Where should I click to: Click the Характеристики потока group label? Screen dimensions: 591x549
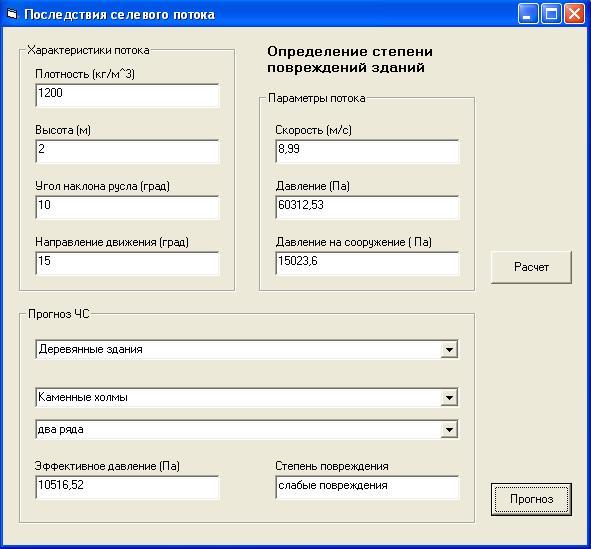click(88, 50)
